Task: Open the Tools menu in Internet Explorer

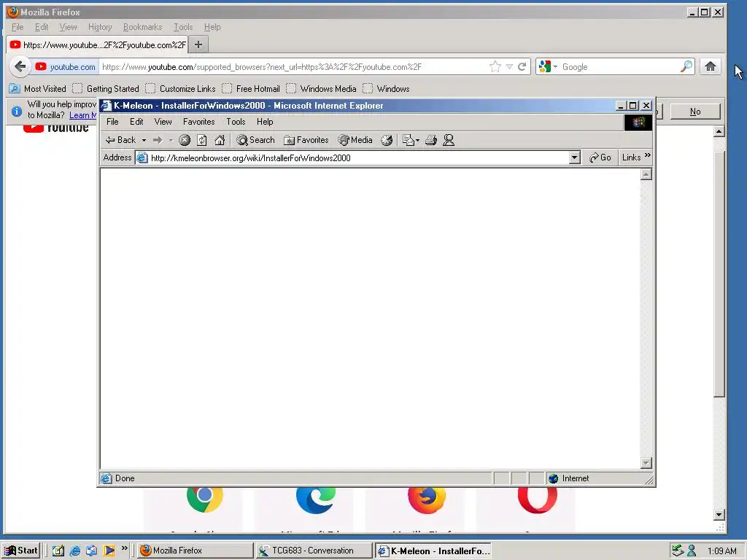Action: (x=236, y=122)
